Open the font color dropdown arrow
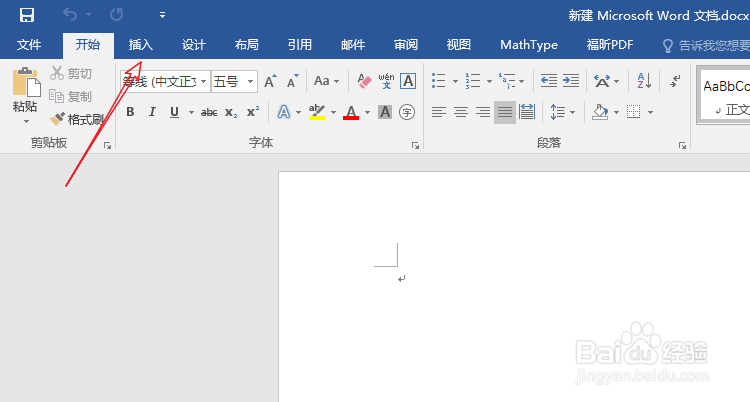The width and height of the screenshot is (750, 402). (x=367, y=112)
